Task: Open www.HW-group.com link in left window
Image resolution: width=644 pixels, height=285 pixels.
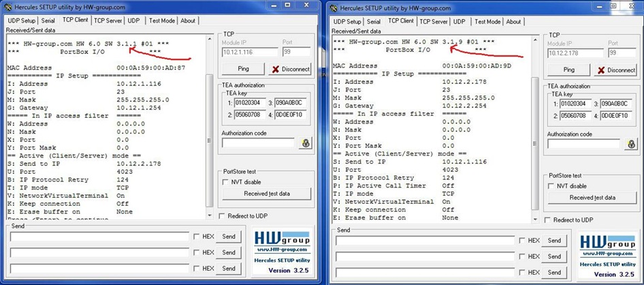Action: point(282,250)
